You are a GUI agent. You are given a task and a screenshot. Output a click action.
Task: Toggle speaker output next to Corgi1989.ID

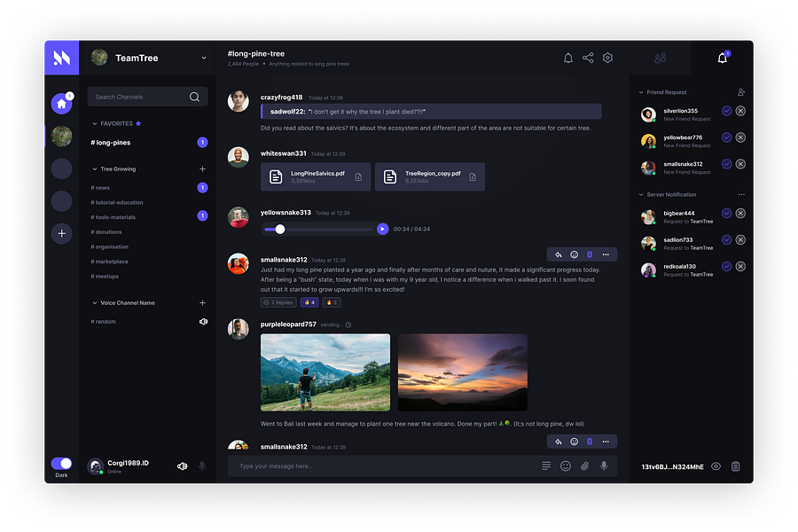tap(182, 466)
